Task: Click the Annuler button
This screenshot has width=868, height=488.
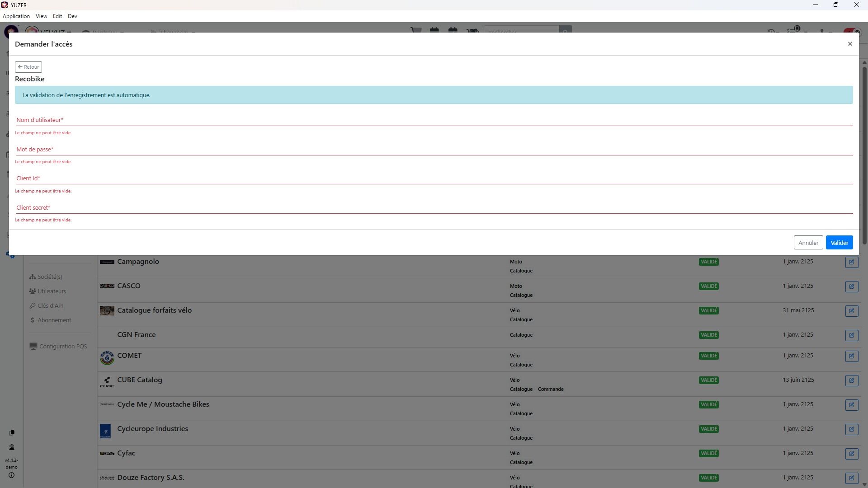Action: 808,243
